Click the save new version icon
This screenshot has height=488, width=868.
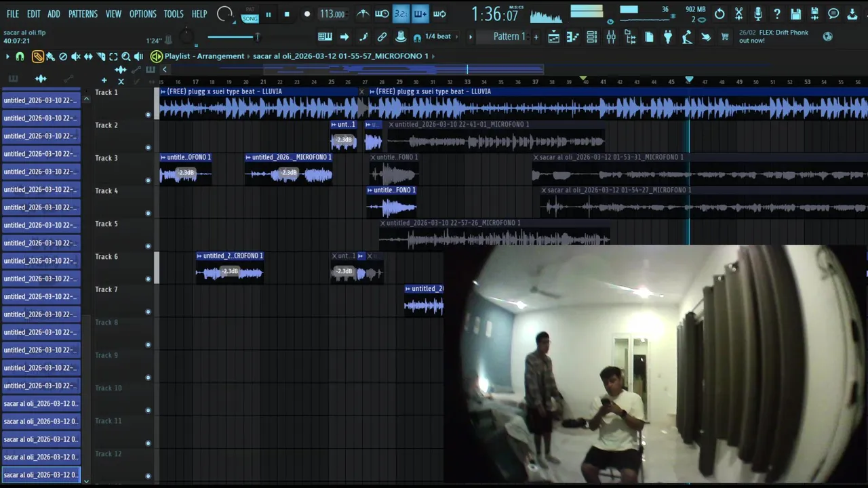(814, 14)
